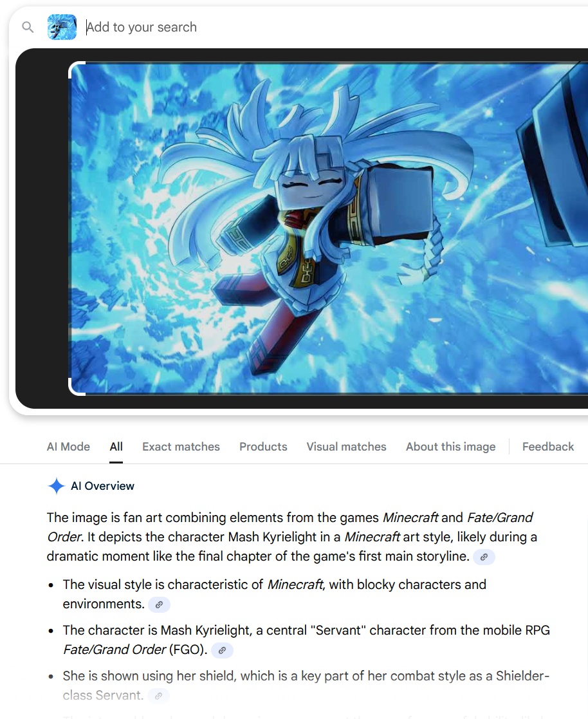Screen dimensions: 588x719
Task: Click the text 'The character is Mash Kyrielight'
Action: pos(157,630)
